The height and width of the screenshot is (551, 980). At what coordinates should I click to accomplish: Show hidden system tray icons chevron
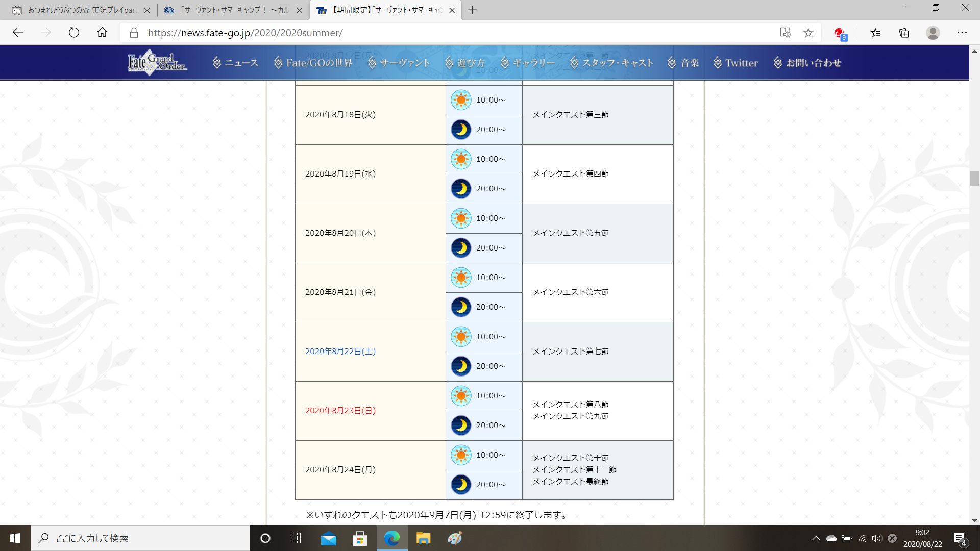click(x=816, y=538)
